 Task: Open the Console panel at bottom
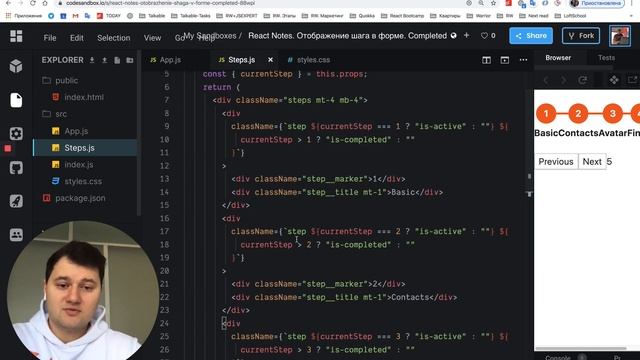558,357
